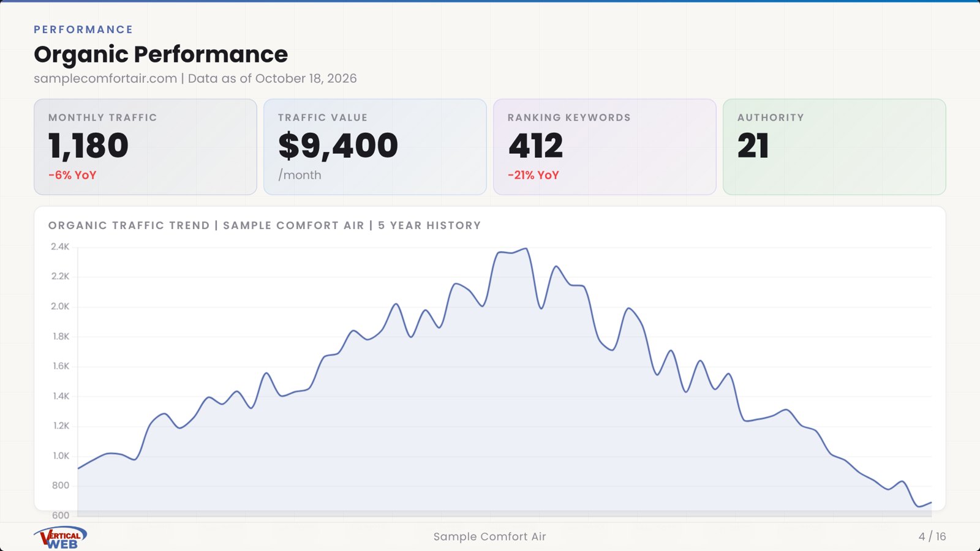Click the 2.4K y-axis label

click(x=60, y=247)
